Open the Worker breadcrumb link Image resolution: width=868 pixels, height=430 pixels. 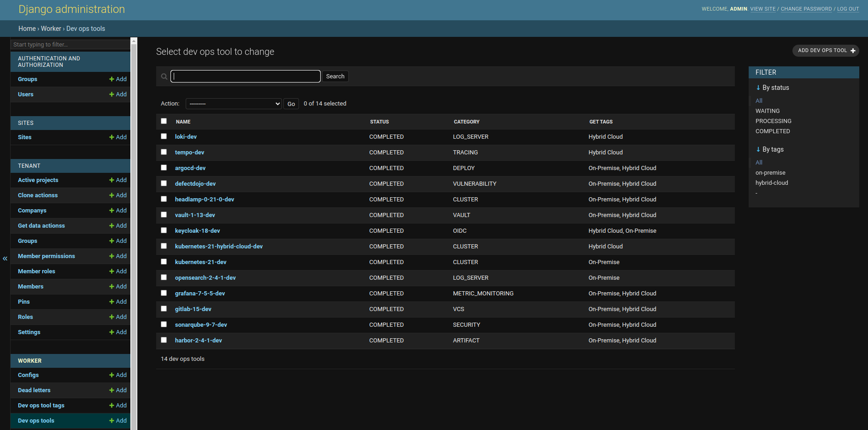click(x=51, y=29)
